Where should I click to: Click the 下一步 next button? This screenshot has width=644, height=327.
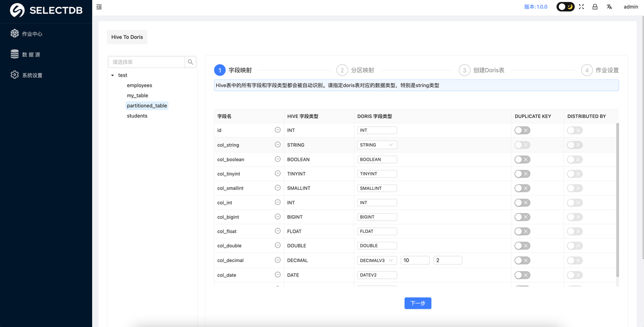(x=418, y=303)
